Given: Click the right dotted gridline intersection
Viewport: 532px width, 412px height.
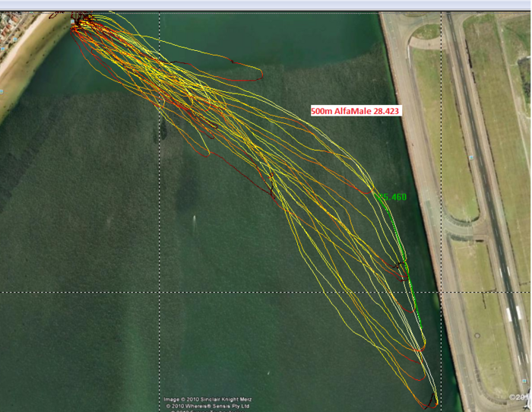Looking at the screenshot, I should [x=442, y=292].
